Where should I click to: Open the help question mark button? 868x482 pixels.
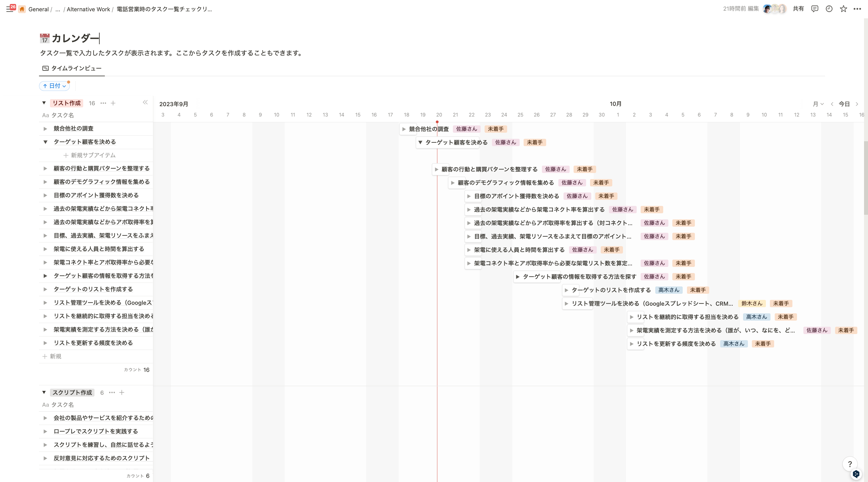[849, 464]
